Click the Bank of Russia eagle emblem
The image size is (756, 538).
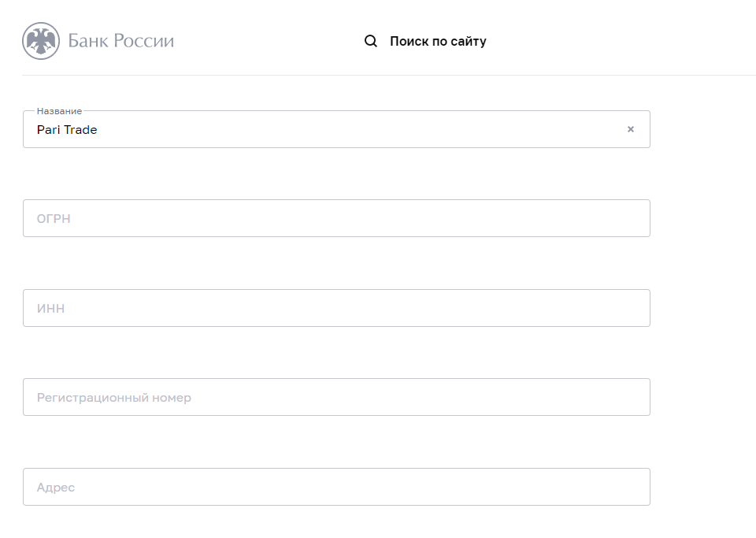(41, 41)
